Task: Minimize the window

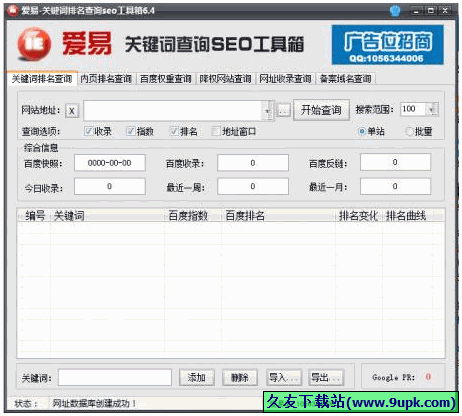Action: (416, 11)
